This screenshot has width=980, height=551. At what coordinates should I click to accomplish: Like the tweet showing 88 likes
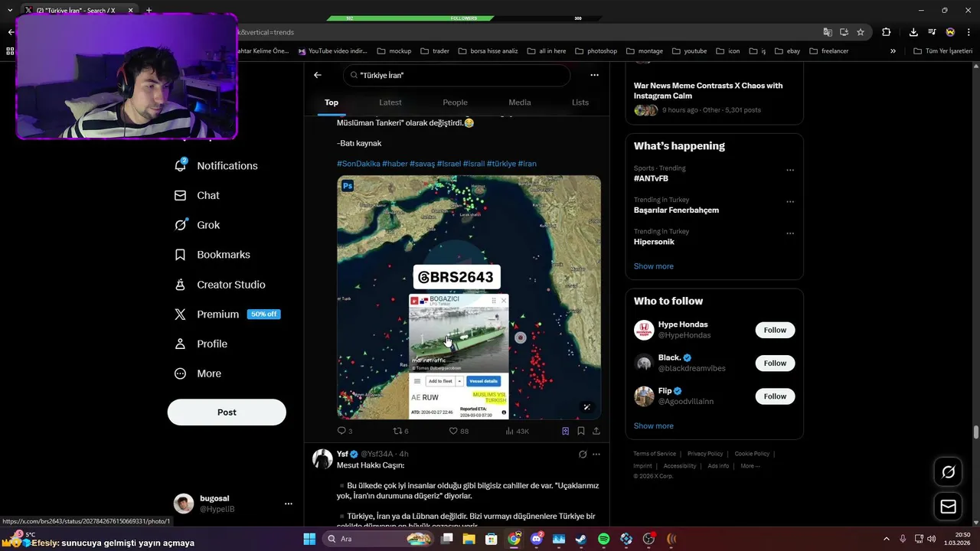coord(459,431)
